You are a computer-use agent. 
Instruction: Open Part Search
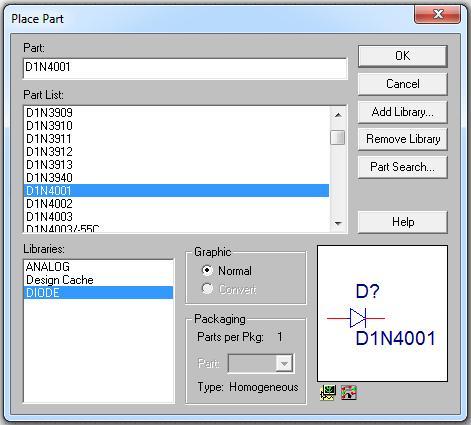(403, 167)
